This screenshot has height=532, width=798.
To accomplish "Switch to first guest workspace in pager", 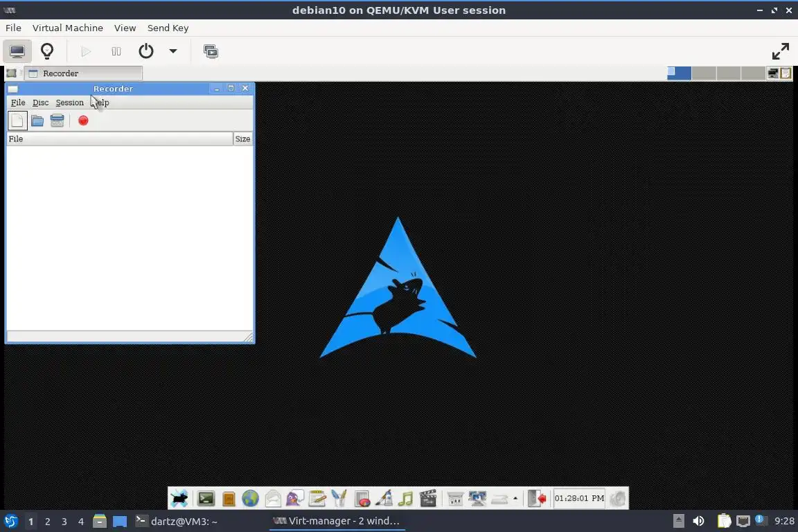I will pos(679,73).
